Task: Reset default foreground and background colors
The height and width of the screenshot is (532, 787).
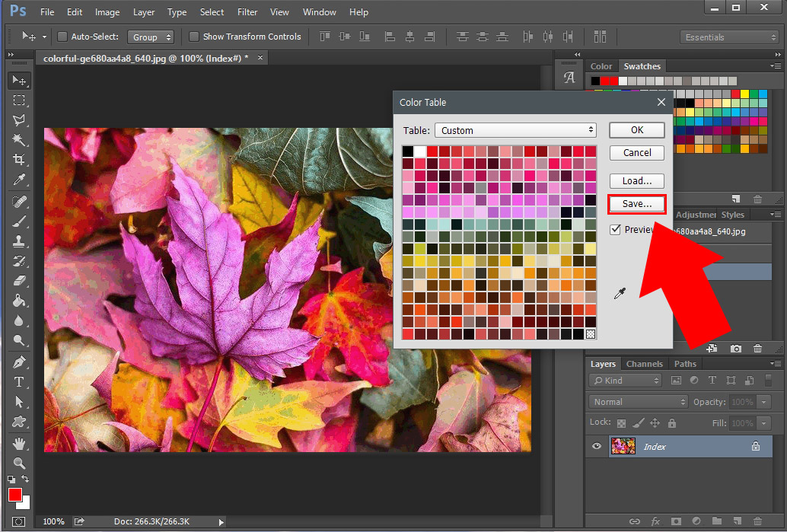Action: (x=11, y=479)
